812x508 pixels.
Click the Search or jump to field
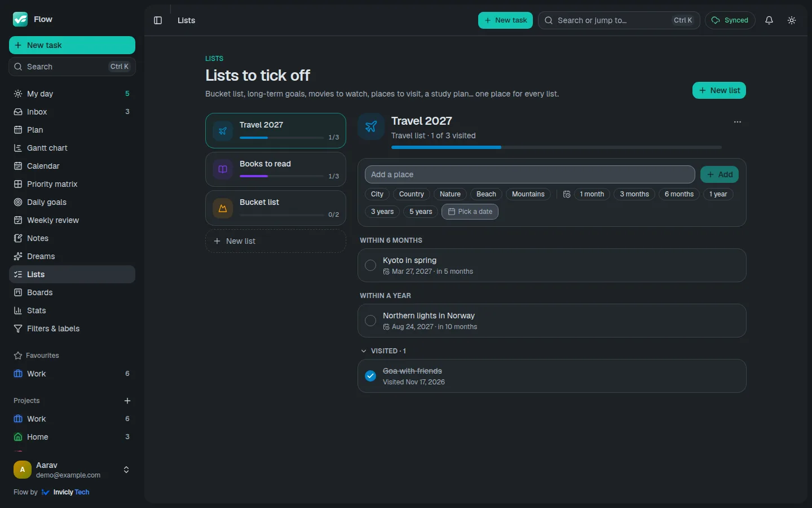click(619, 20)
